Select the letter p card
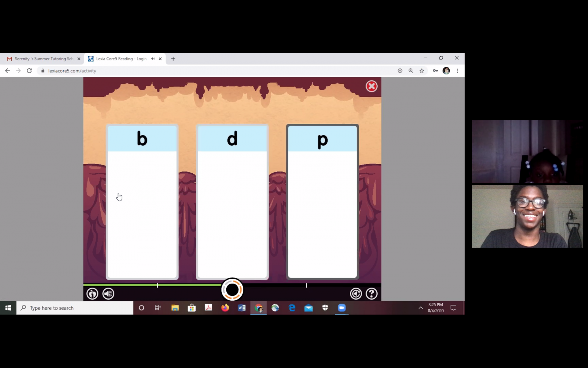Image resolution: width=588 pixels, height=368 pixels. 322,202
